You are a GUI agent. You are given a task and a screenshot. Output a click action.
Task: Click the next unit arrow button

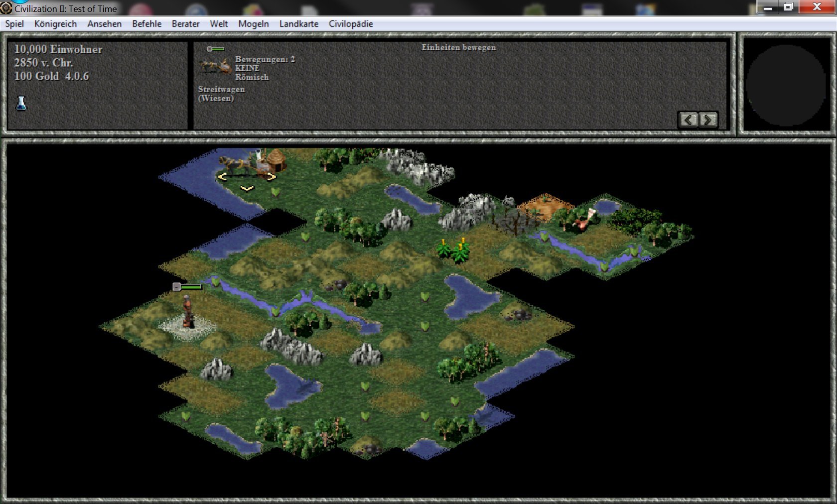(708, 120)
